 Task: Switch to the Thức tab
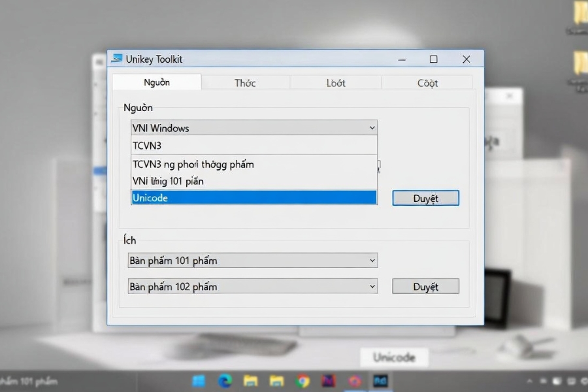tap(246, 82)
